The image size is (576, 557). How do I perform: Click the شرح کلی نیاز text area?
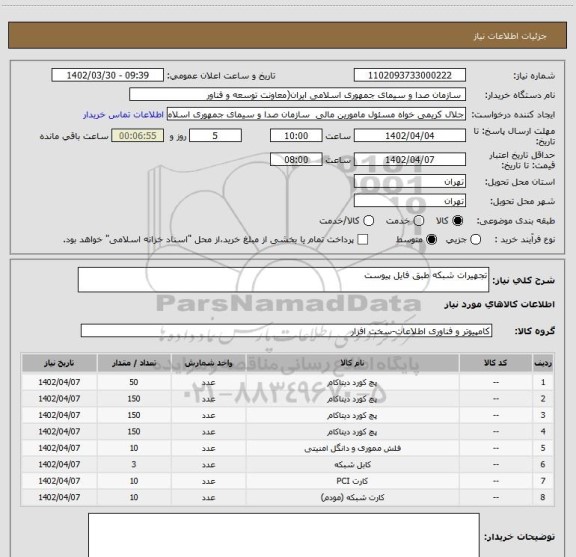pyautogui.click(x=283, y=280)
